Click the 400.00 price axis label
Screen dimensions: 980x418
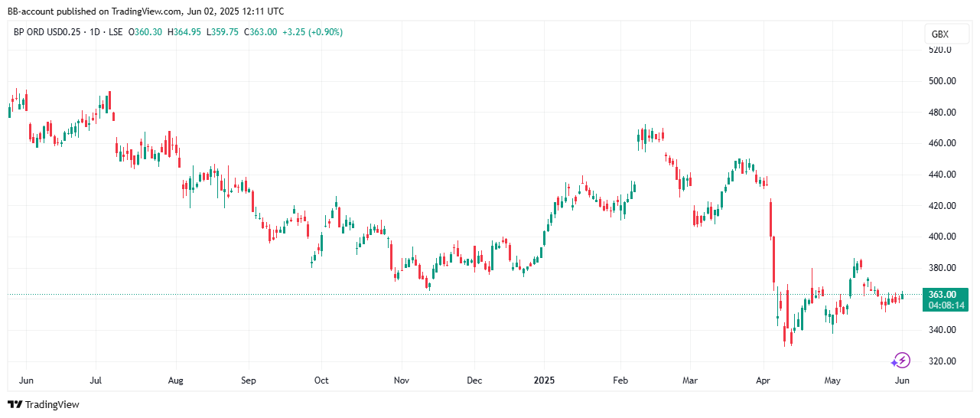coord(942,237)
